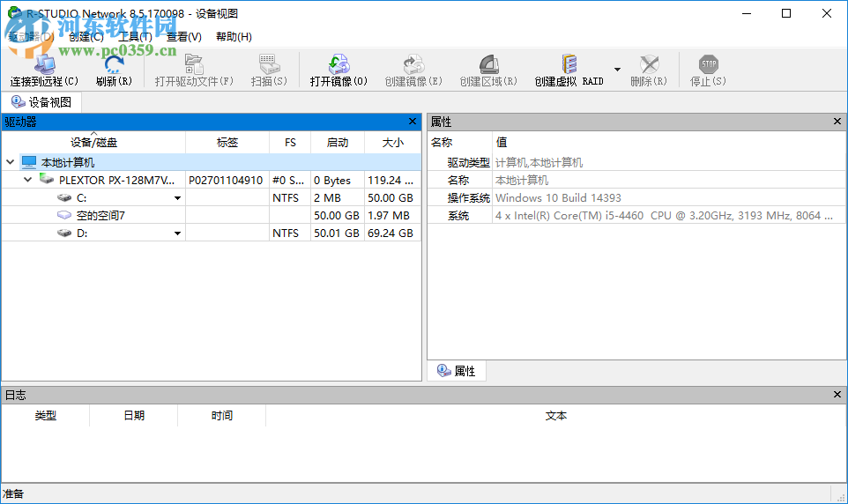Click the Stop (停止) toolbar icon
The image size is (848, 504).
coord(708,64)
